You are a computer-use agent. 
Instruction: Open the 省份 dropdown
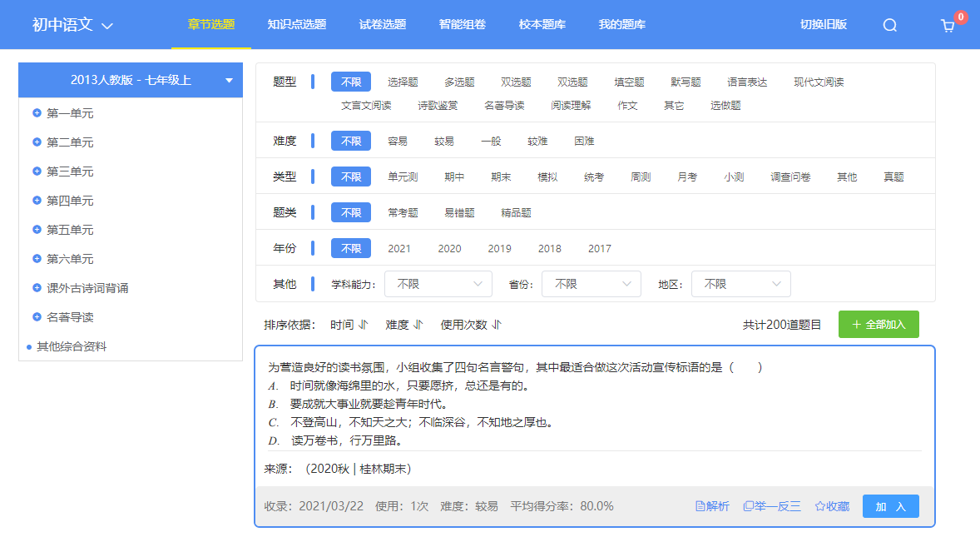coord(591,284)
